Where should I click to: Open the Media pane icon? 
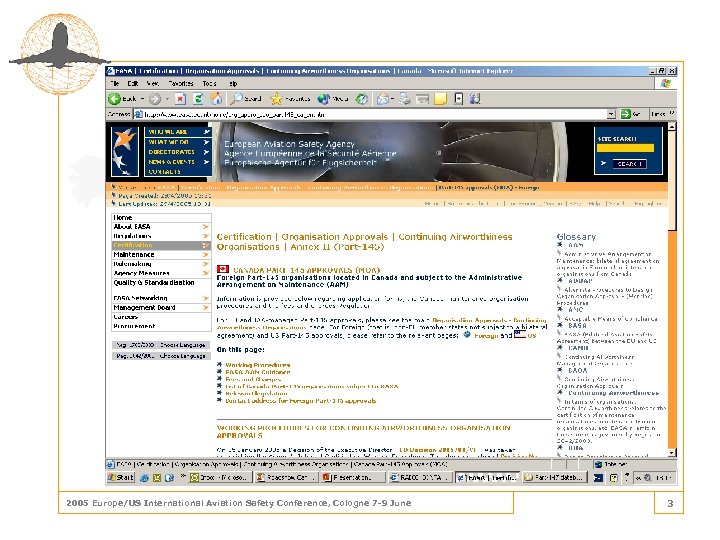(x=324, y=99)
